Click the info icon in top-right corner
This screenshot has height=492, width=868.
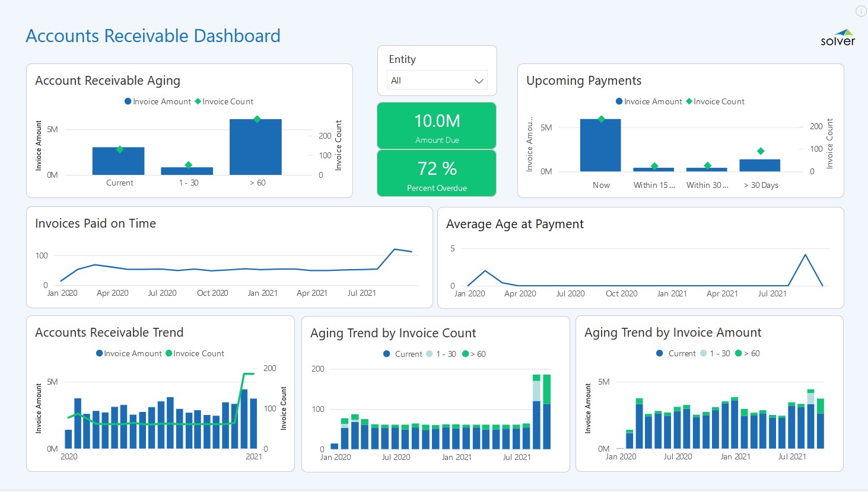tap(861, 11)
